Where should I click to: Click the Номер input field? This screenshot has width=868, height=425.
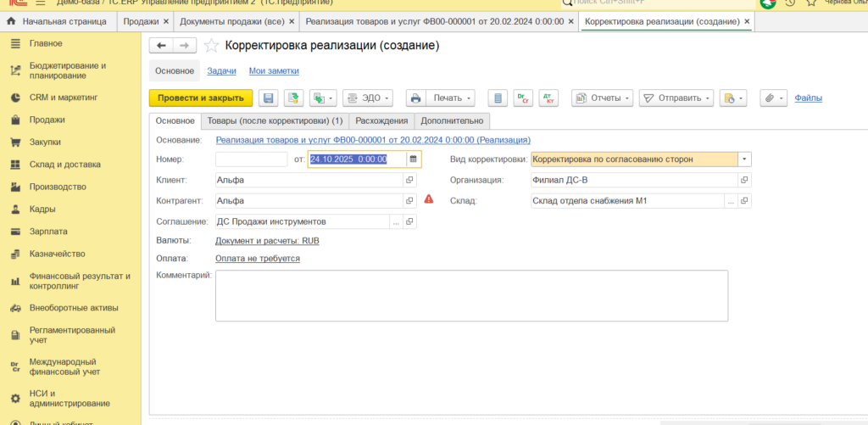point(251,159)
